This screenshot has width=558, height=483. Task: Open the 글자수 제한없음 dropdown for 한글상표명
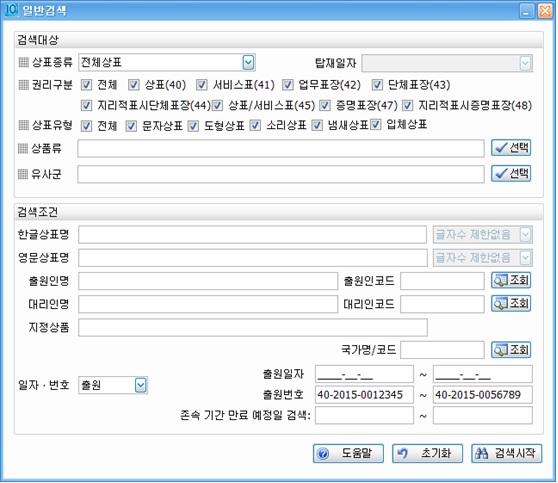[525, 235]
